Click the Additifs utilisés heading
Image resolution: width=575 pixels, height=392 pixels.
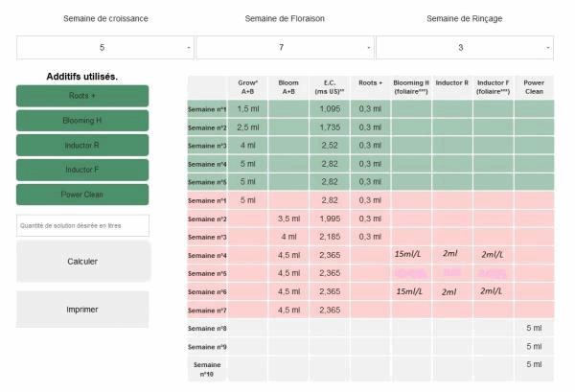(82, 77)
